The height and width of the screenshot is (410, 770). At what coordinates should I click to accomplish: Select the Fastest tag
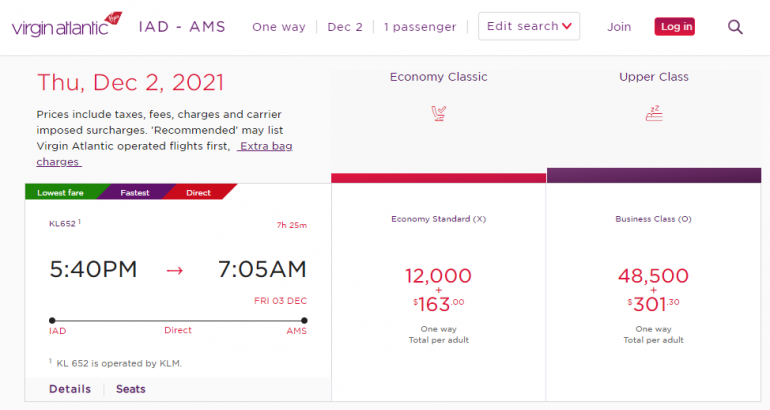[x=135, y=192]
